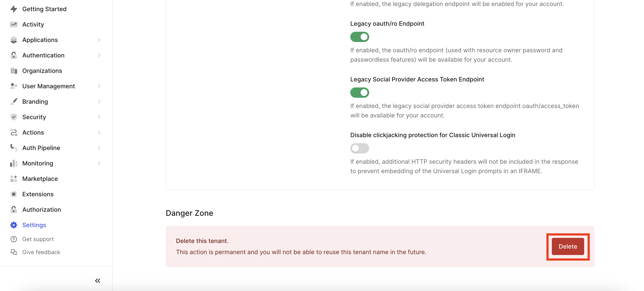Enable Disable clickjacking protection for Classic Universal Login
The image size is (644, 291).
pyautogui.click(x=360, y=148)
